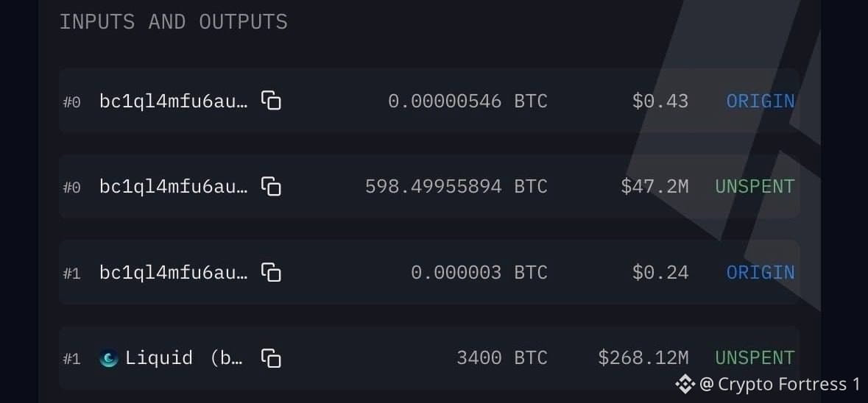Copy address in the 0.000003 BTC row

[x=271, y=272]
